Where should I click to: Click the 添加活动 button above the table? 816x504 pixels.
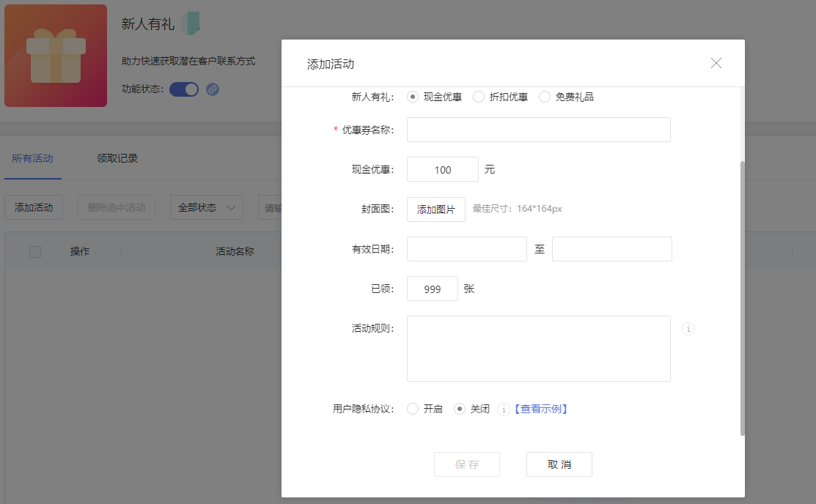[33, 207]
